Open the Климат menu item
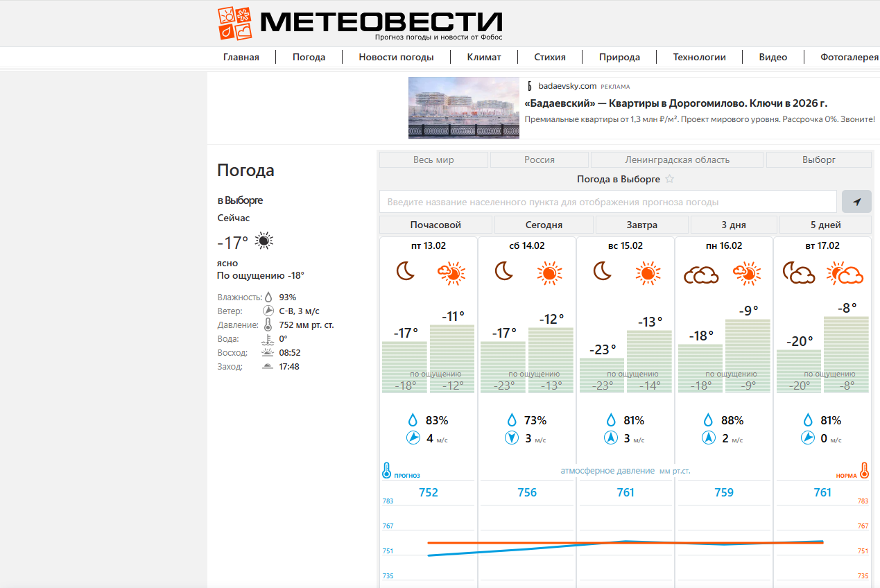 483,57
